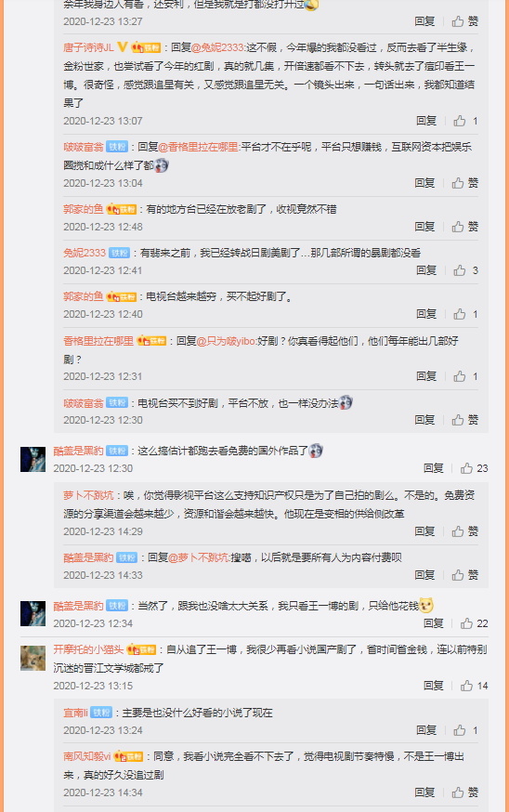
Task: Open 酷盖是黑豹's avatar on the 12:30 comment
Action: click(33, 459)
